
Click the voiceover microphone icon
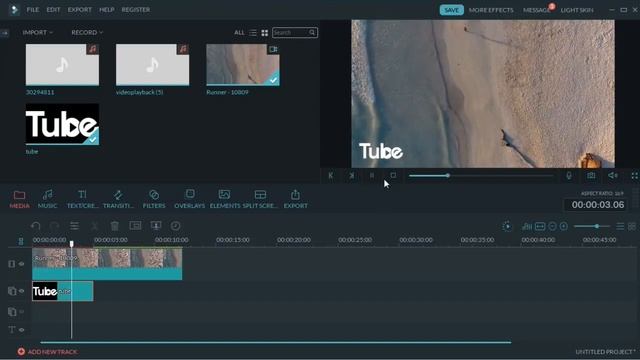coord(569,176)
